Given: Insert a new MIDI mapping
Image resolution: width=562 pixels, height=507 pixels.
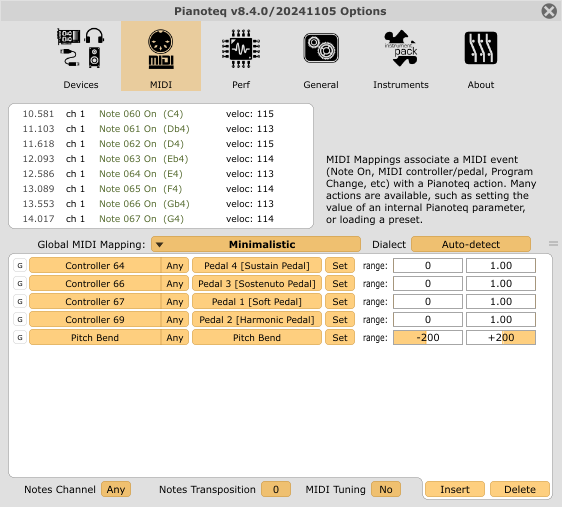Looking at the screenshot, I should coord(455,489).
